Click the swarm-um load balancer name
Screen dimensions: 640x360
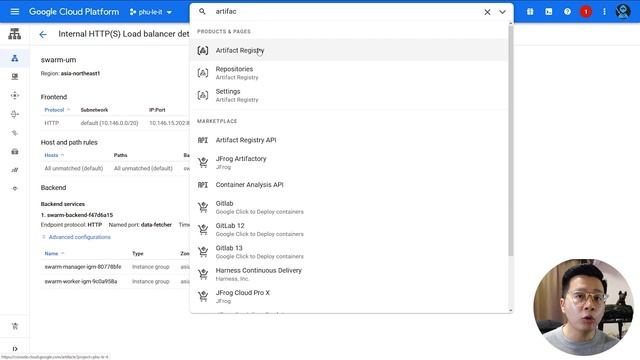coord(58,60)
